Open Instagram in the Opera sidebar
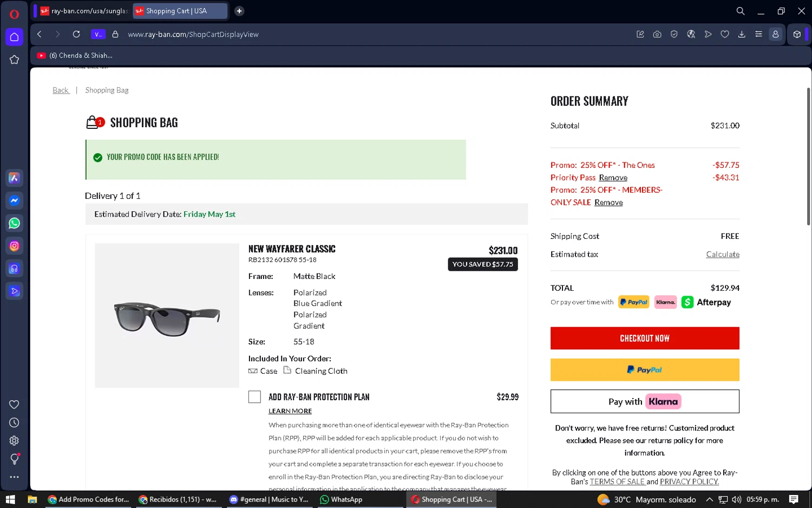The image size is (812, 508). coord(14,246)
